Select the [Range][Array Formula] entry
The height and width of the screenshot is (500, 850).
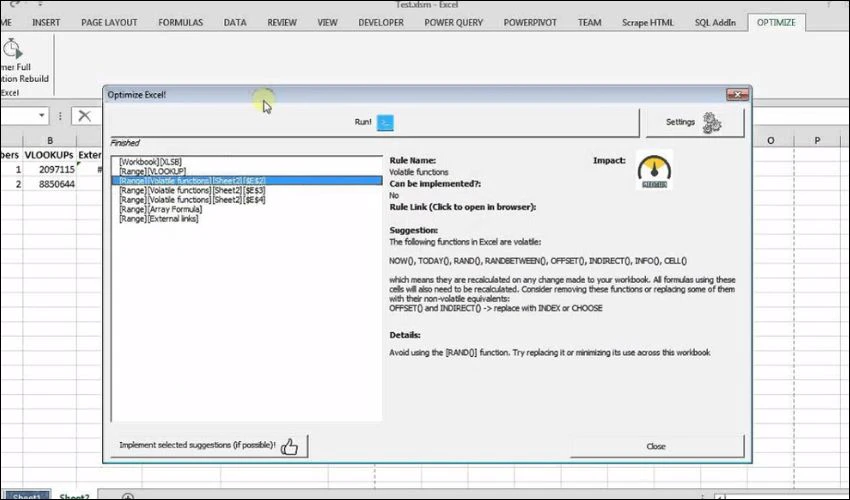(x=247, y=209)
